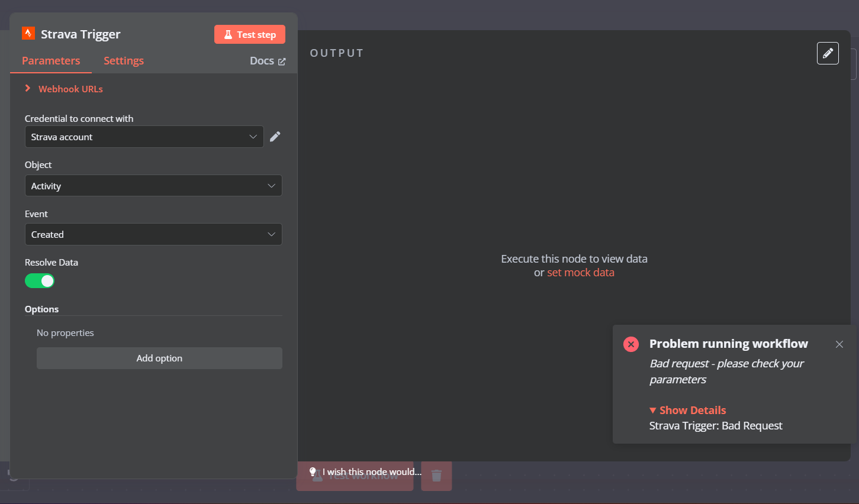Viewport: 859px width, 504px height.
Task: Click the Add option button under Options
Action: 159,358
